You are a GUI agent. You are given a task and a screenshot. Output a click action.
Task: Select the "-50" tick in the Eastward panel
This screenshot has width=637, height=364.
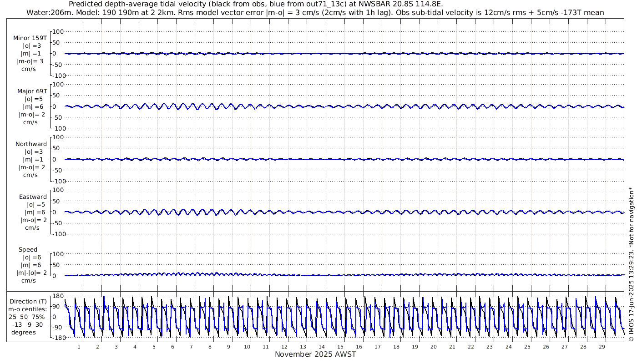pyautogui.click(x=58, y=223)
